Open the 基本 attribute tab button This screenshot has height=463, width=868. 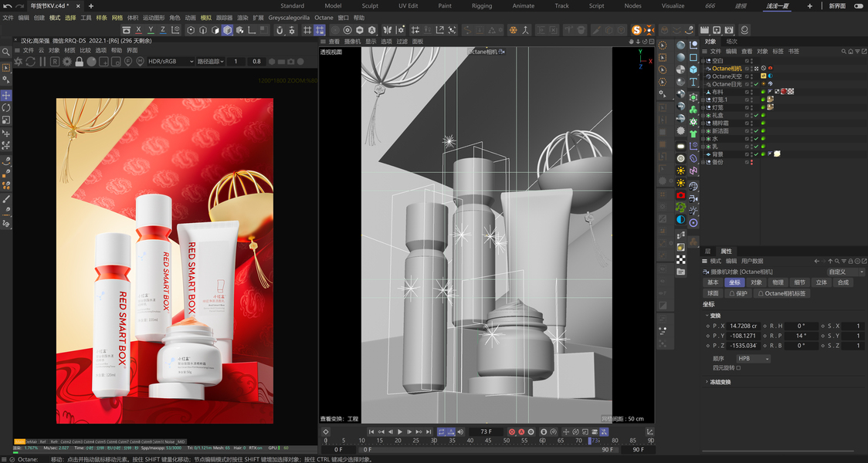click(713, 282)
